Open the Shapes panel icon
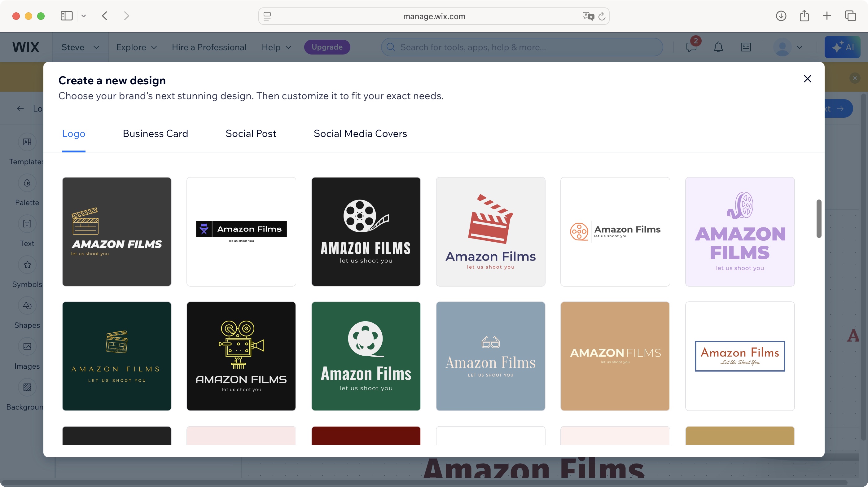Image resolution: width=868 pixels, height=487 pixels. tap(27, 305)
